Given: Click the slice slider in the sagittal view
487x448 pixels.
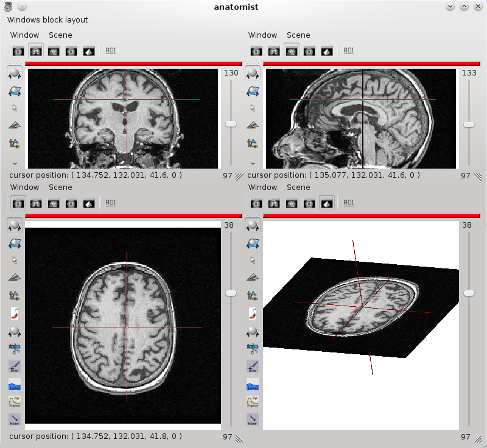Looking at the screenshot, I should 468,124.
